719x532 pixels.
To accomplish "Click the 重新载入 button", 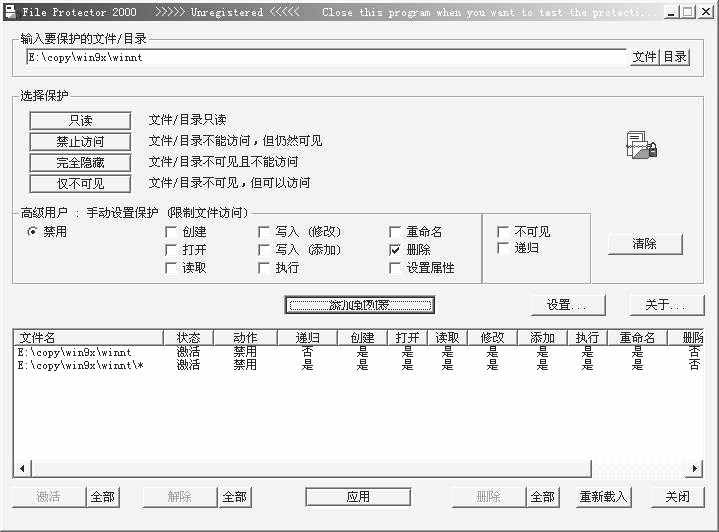I will click(x=603, y=497).
